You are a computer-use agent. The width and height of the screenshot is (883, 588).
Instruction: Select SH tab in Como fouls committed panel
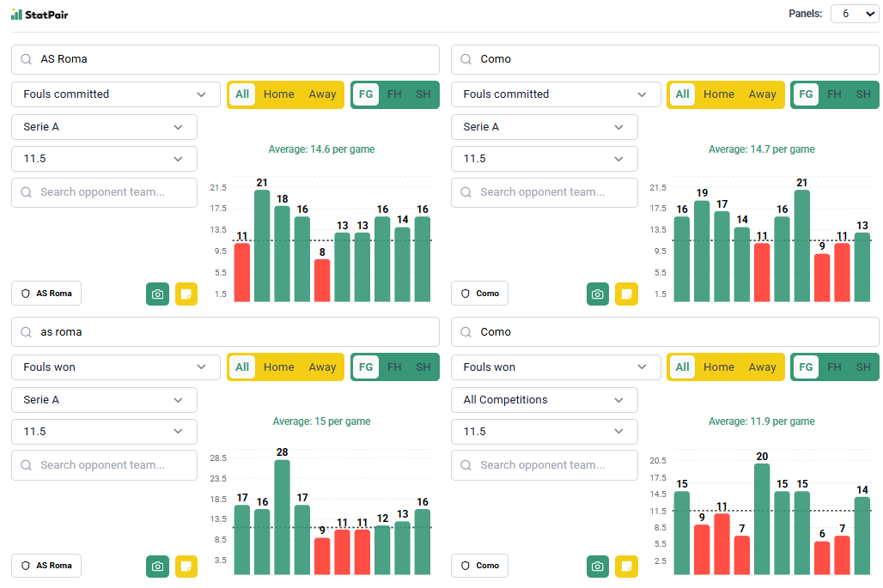pyautogui.click(x=862, y=94)
